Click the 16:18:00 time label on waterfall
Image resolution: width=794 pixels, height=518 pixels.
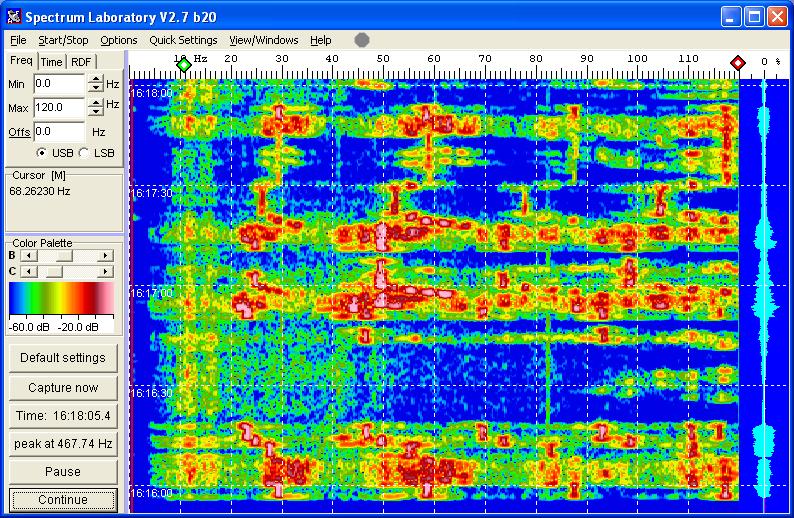[151, 94]
